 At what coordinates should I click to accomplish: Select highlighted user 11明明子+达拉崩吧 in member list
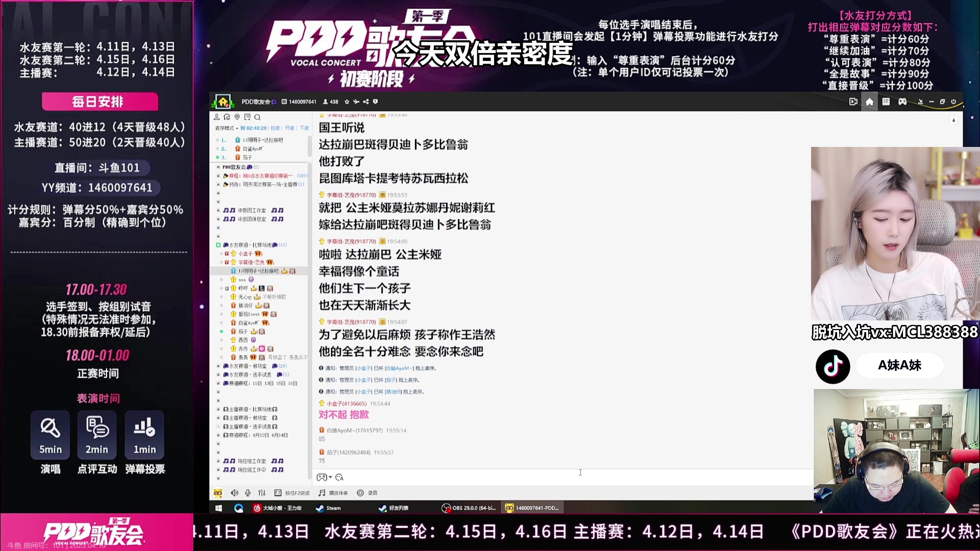pyautogui.click(x=259, y=271)
